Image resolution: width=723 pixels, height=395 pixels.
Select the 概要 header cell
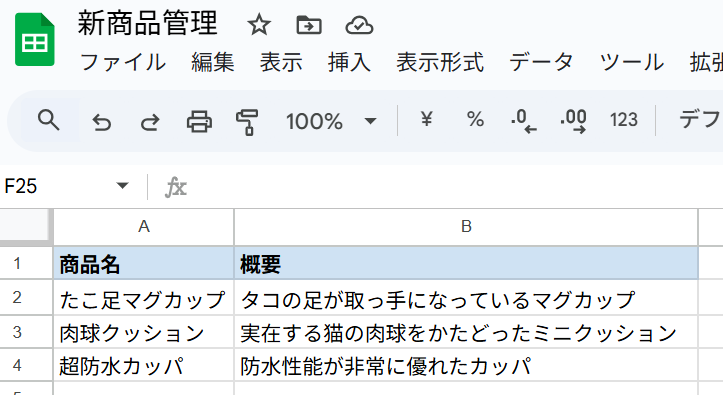(466, 263)
